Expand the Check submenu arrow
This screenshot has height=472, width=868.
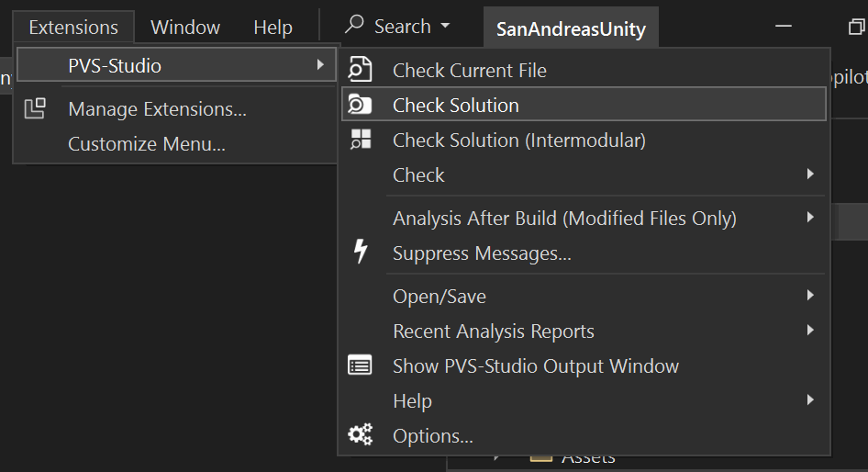click(810, 174)
